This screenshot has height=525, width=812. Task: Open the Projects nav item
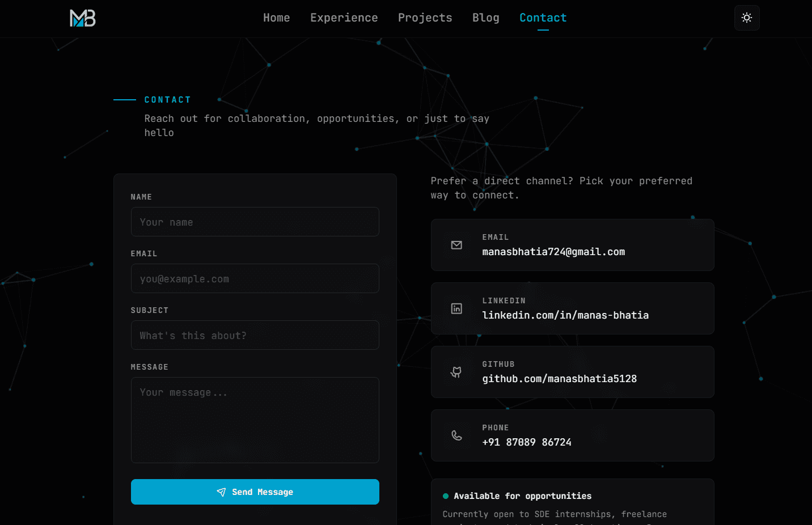click(425, 18)
